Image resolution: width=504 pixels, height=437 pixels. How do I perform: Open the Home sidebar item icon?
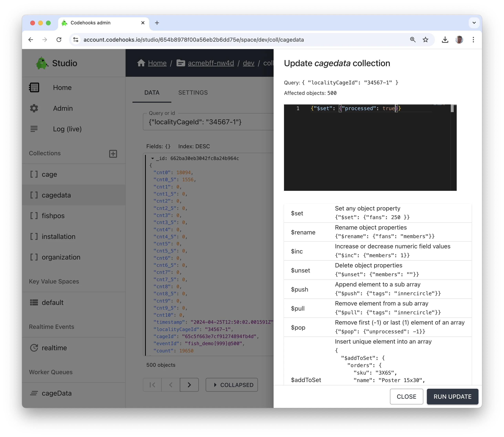(x=34, y=87)
